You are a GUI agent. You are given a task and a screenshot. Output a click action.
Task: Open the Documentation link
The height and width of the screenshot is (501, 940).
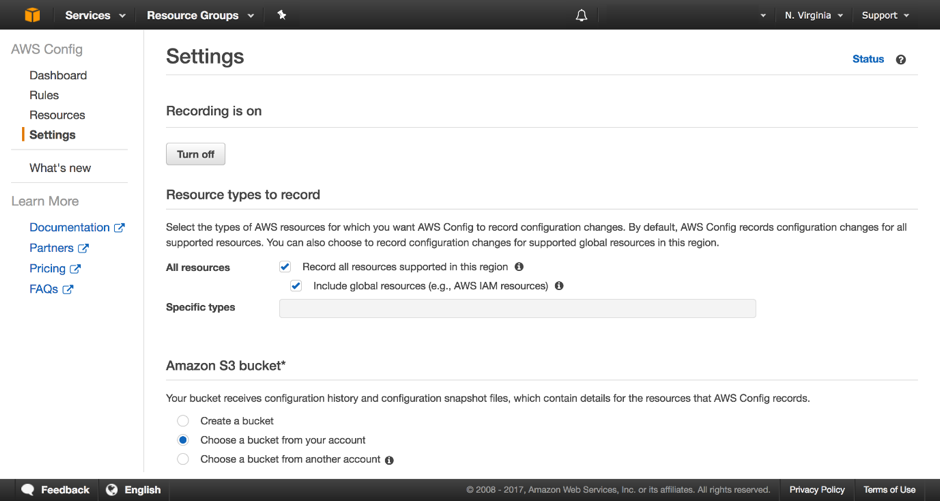click(70, 228)
